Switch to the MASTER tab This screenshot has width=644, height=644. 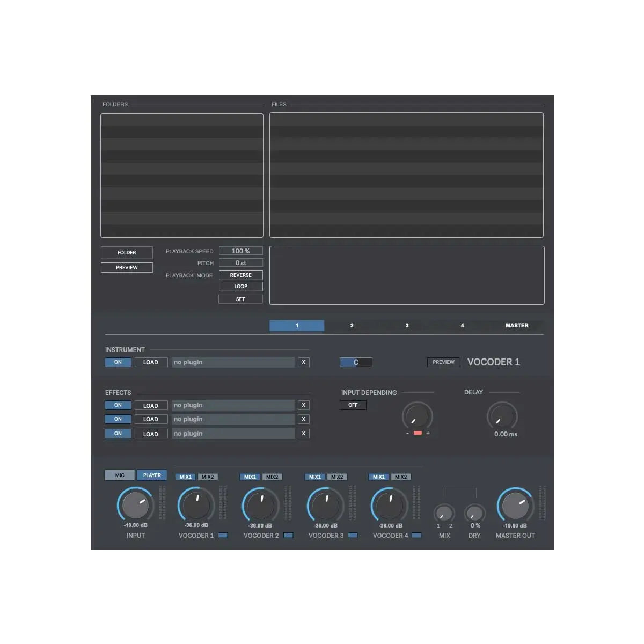pos(517,325)
